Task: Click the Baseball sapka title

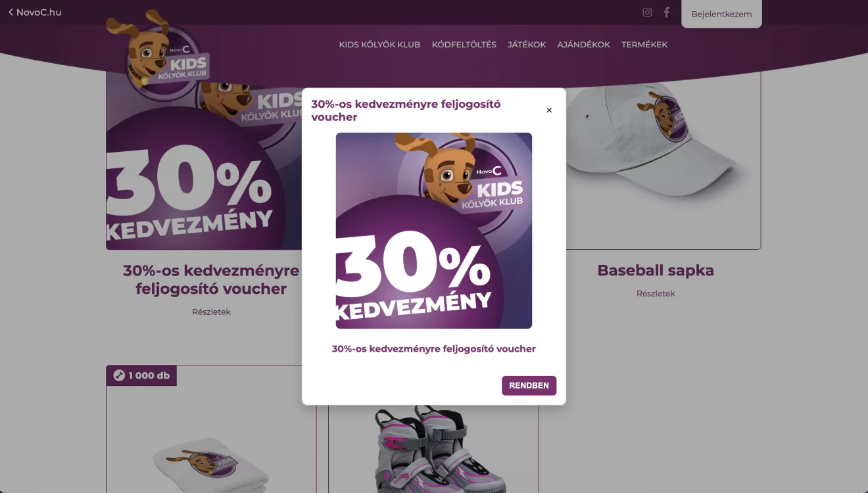Action: pos(656,270)
